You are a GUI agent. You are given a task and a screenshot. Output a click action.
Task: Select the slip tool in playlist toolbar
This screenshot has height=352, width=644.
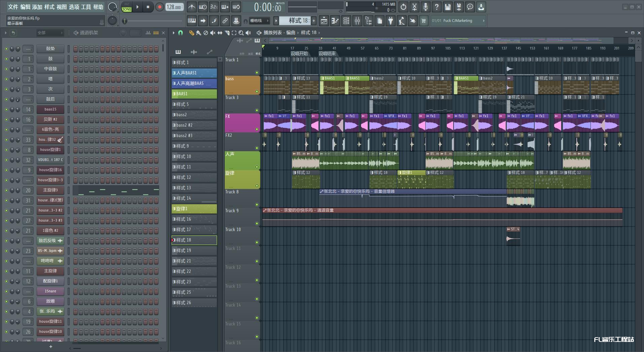pyautogui.click(x=220, y=33)
